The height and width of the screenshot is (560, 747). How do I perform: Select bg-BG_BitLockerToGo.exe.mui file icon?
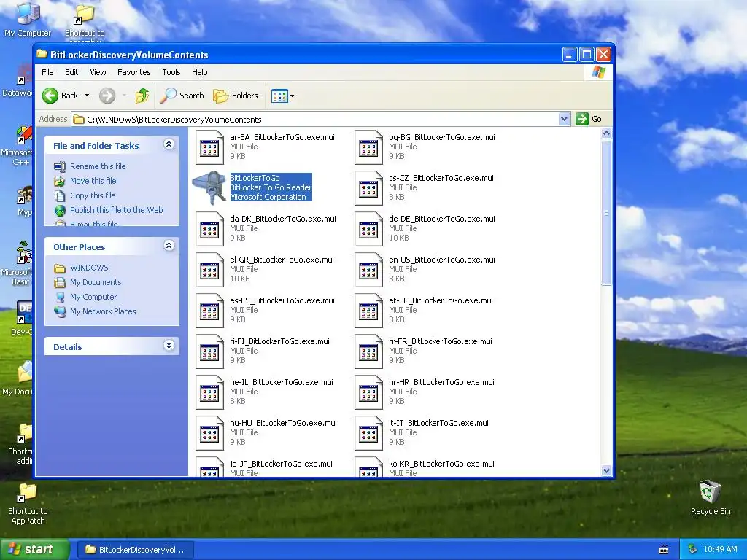click(x=368, y=147)
